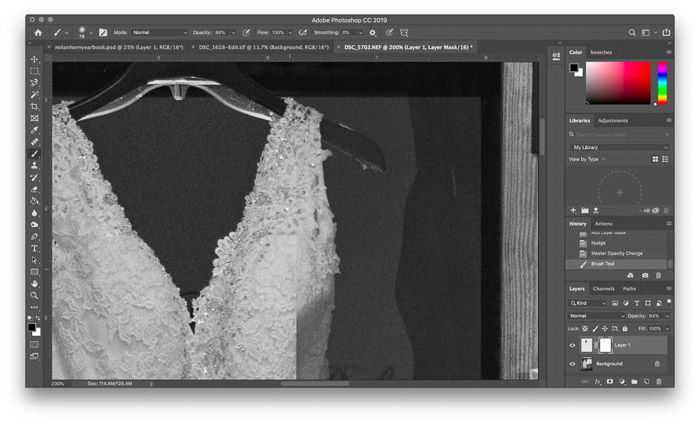Open the nolanhornyearbook.psd document tab

click(x=119, y=47)
